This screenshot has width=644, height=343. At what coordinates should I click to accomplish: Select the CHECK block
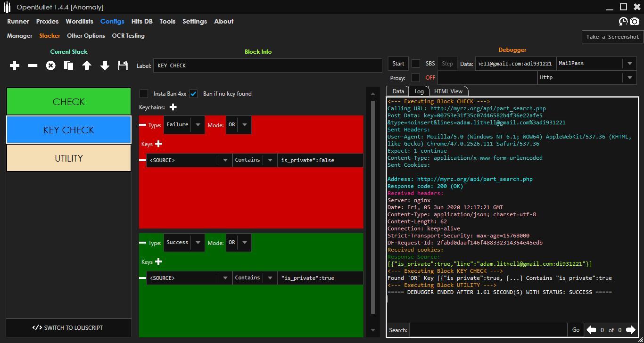(69, 101)
